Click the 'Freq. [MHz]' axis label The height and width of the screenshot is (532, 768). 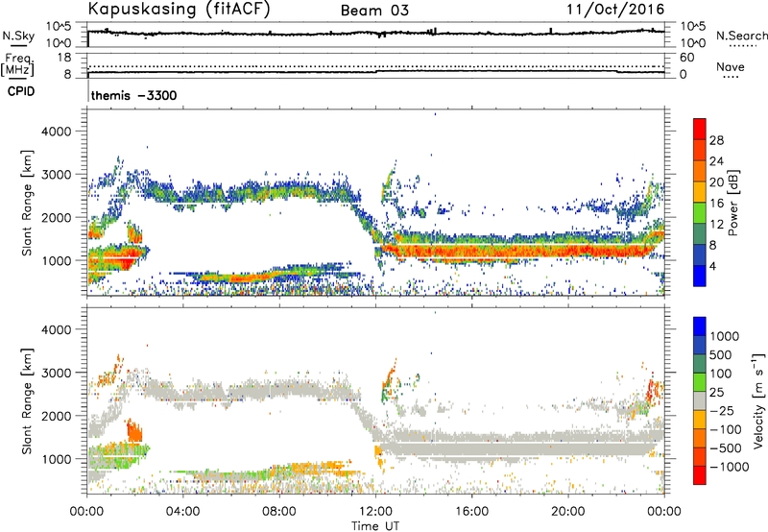coord(18,65)
